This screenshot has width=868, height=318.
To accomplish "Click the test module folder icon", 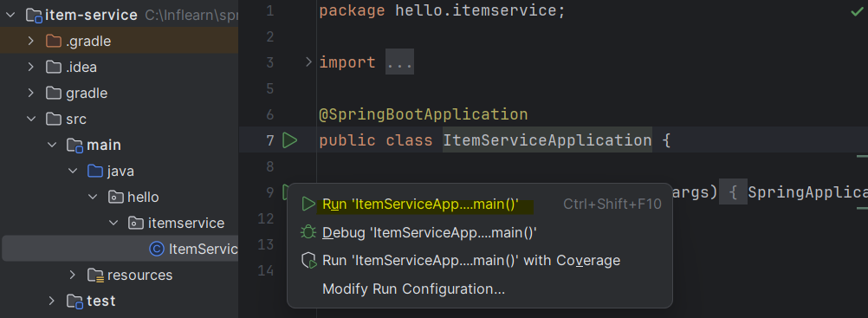I will pyautogui.click(x=74, y=302).
